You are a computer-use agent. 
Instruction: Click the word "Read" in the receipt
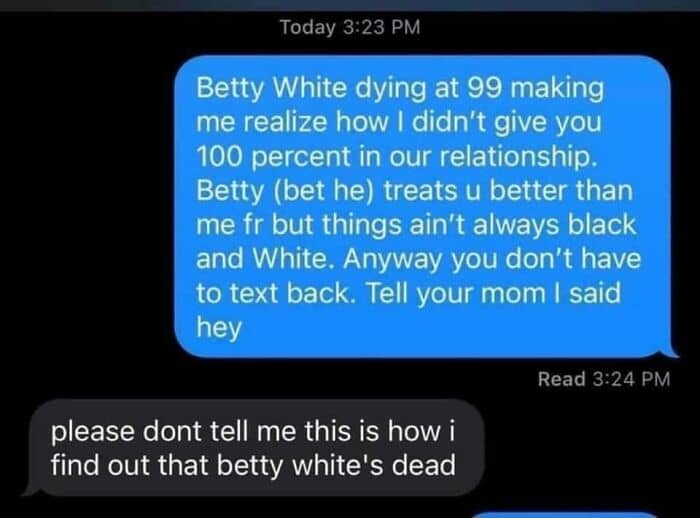tap(561, 379)
